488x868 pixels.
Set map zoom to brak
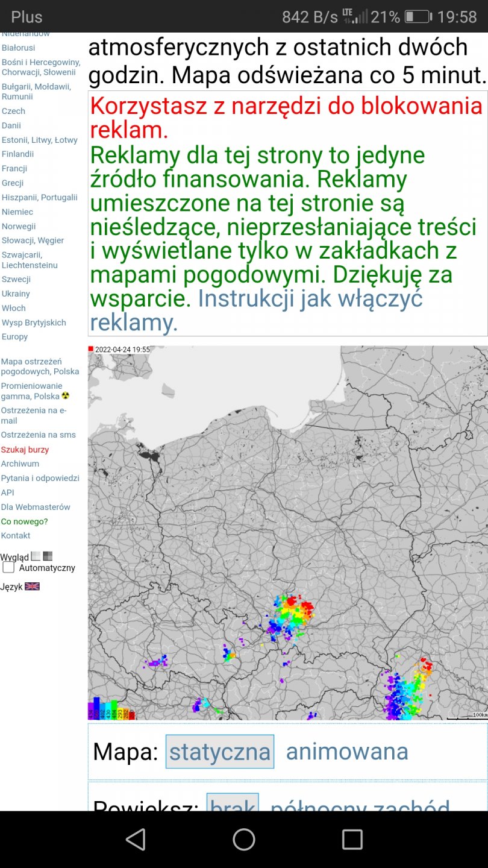pos(233,804)
